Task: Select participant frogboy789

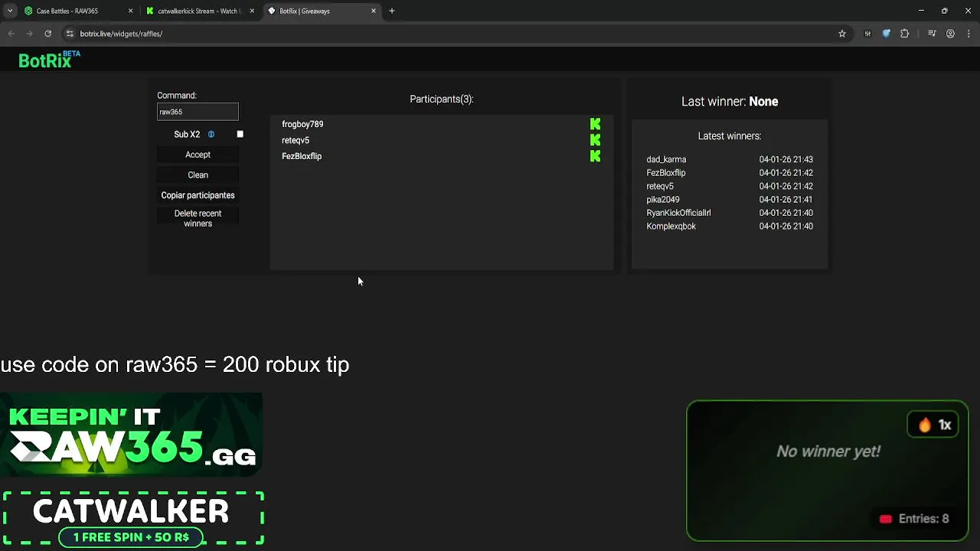Action: click(x=302, y=124)
